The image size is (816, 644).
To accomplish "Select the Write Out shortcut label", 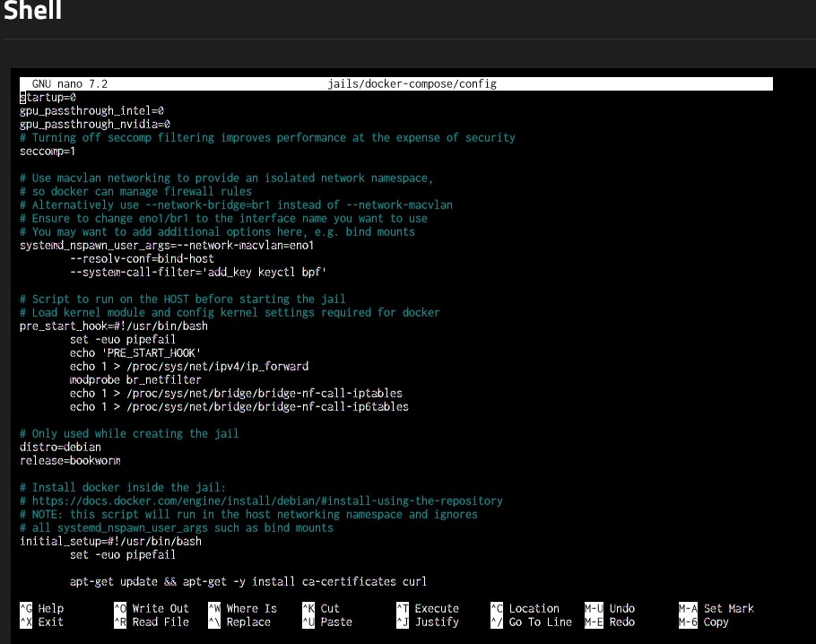I will coord(161,608).
